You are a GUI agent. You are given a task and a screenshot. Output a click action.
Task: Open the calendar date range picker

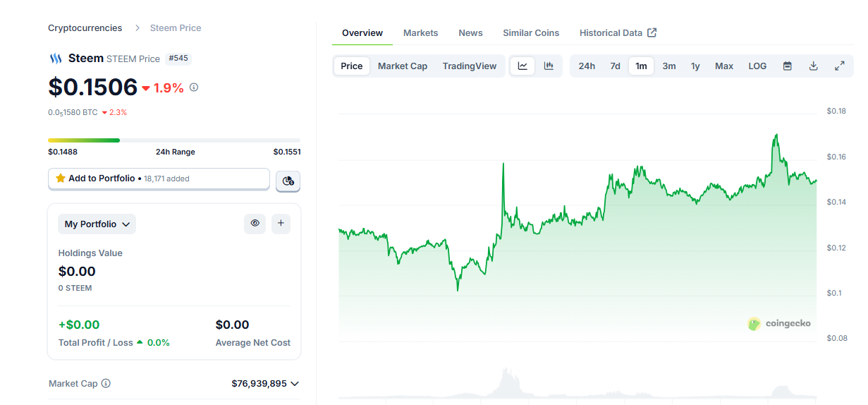pyautogui.click(x=788, y=66)
